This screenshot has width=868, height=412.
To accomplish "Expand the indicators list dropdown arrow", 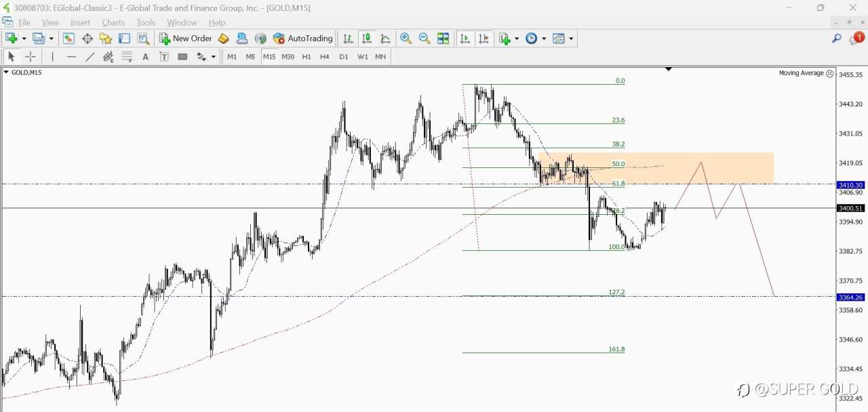I will 517,39.
